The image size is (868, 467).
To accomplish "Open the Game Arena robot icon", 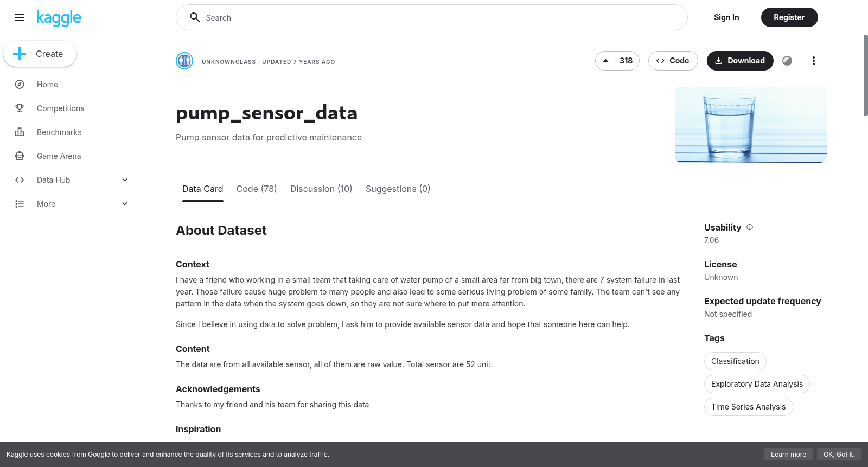I will [x=20, y=156].
